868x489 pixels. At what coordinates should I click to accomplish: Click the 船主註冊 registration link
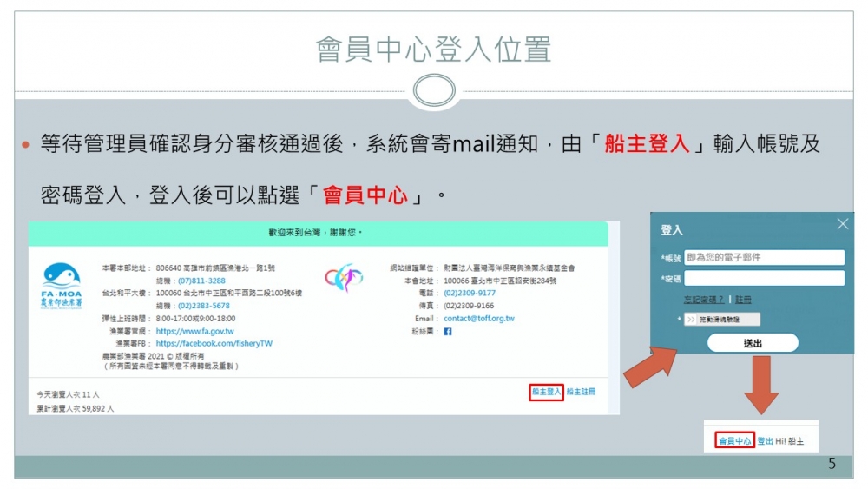581,392
